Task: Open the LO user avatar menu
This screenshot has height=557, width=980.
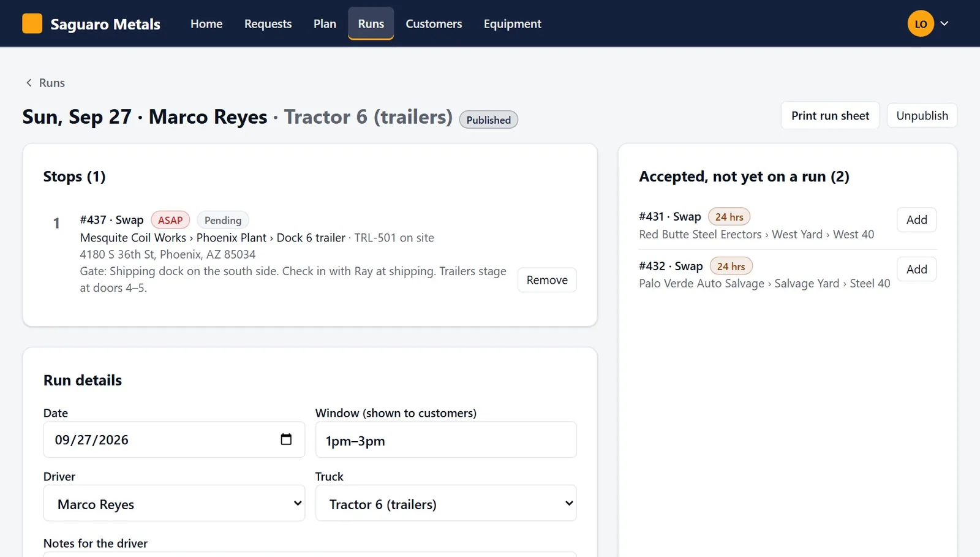Action: [x=921, y=24]
